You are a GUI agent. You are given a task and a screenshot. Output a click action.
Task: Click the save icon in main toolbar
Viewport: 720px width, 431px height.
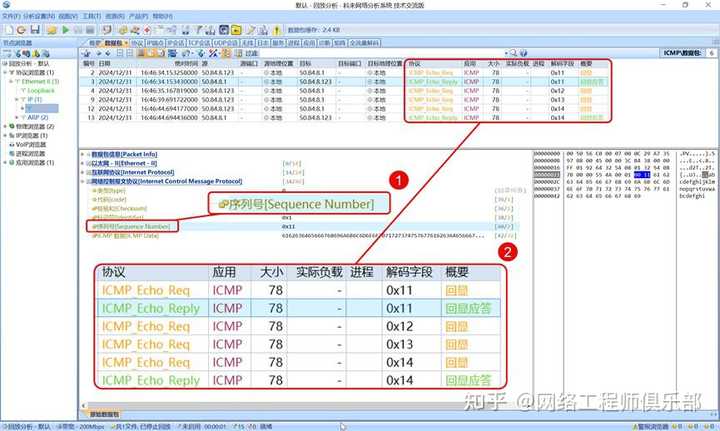coord(34,31)
